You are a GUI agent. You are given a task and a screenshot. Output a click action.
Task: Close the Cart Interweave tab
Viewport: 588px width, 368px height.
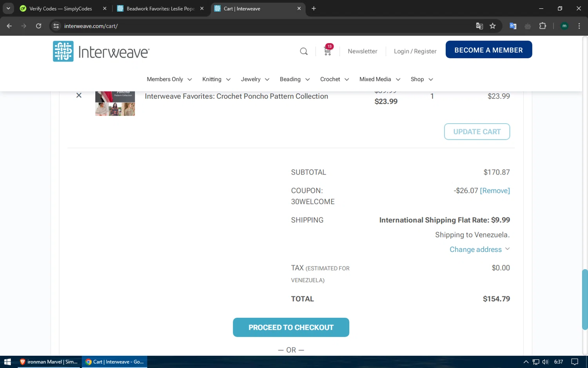[x=299, y=8]
